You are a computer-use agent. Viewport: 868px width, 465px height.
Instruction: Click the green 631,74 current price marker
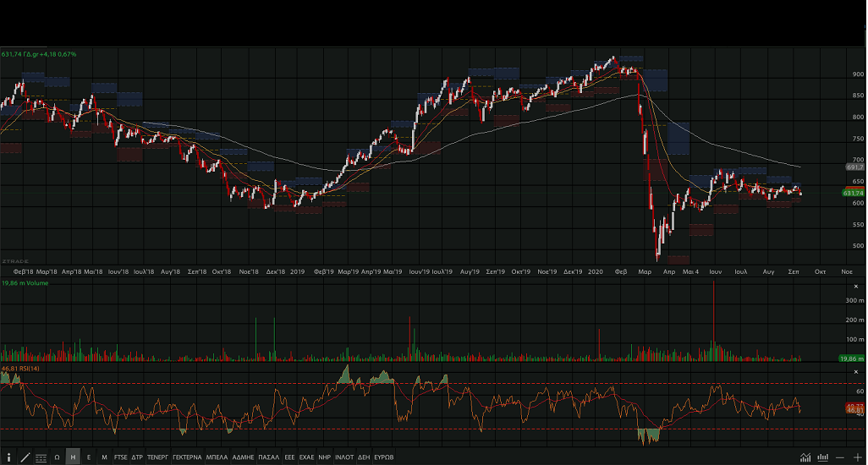pos(853,194)
